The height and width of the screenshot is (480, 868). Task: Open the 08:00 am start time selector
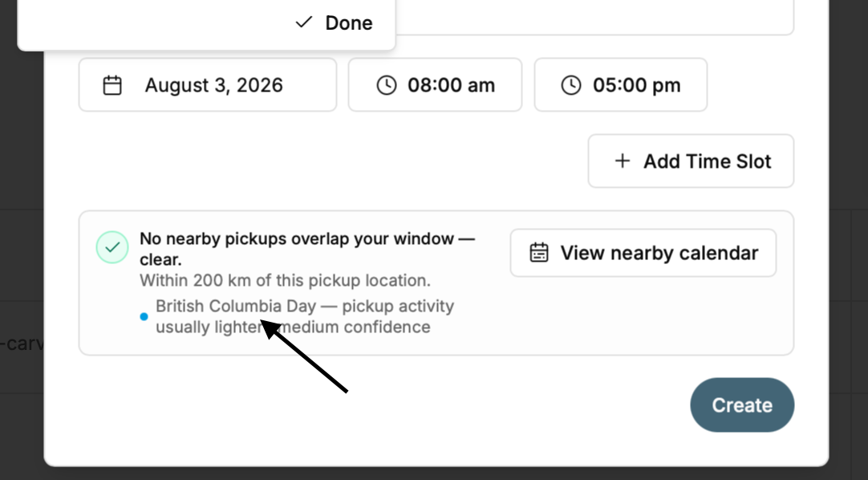[x=435, y=85]
